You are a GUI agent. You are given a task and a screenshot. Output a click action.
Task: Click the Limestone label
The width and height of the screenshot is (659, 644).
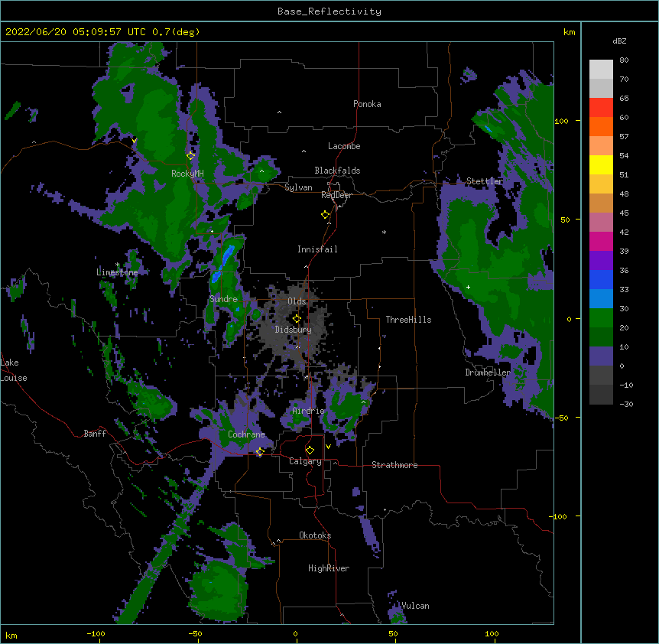coord(117,272)
